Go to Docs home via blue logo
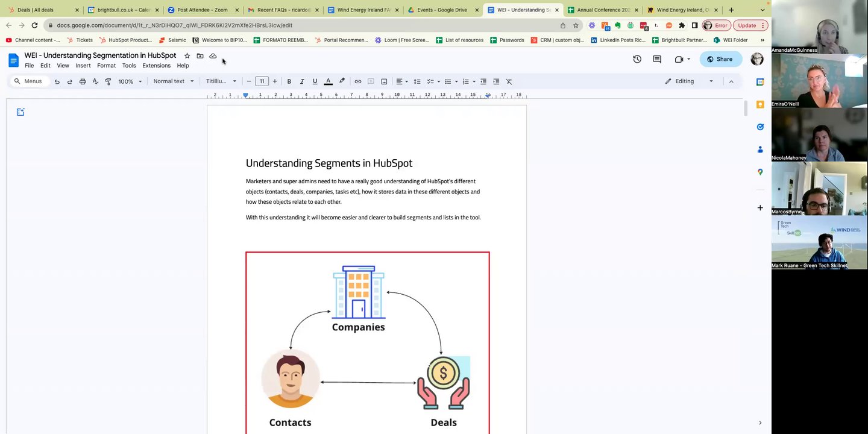The height and width of the screenshot is (434, 868). pyautogui.click(x=13, y=60)
